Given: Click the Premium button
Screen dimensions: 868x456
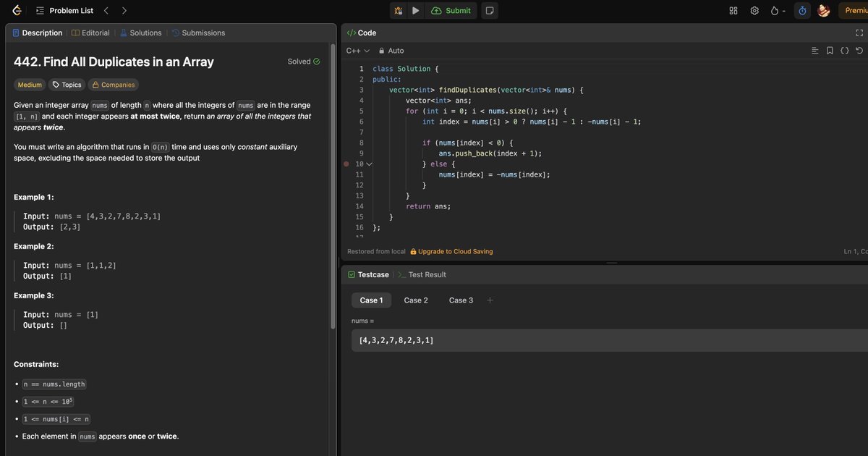Looking at the screenshot, I should pyautogui.click(x=854, y=11).
